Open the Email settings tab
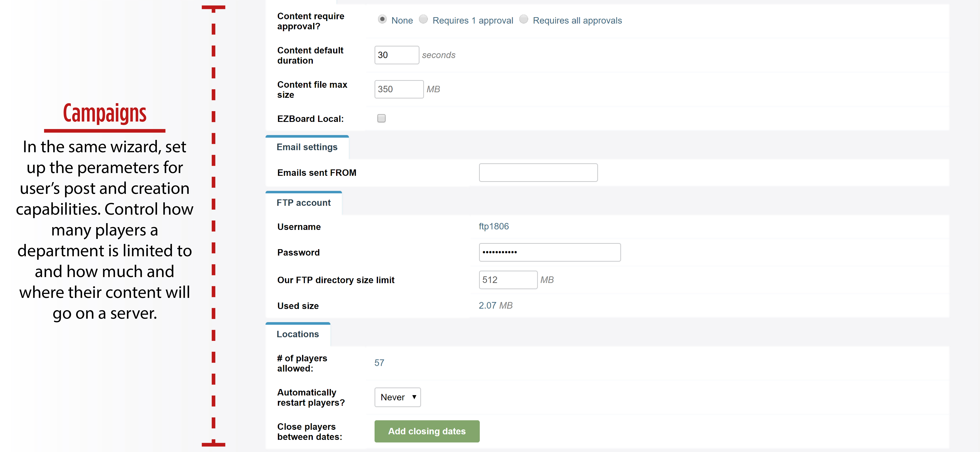 click(307, 147)
